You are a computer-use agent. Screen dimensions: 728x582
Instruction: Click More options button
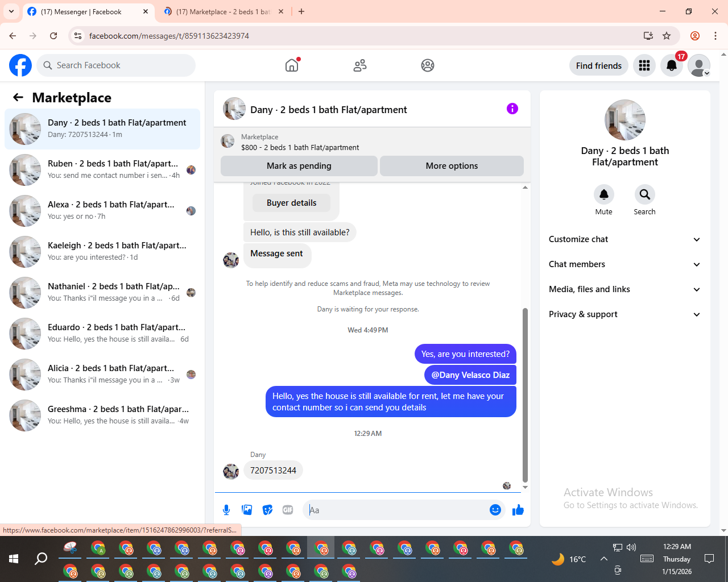point(452,166)
